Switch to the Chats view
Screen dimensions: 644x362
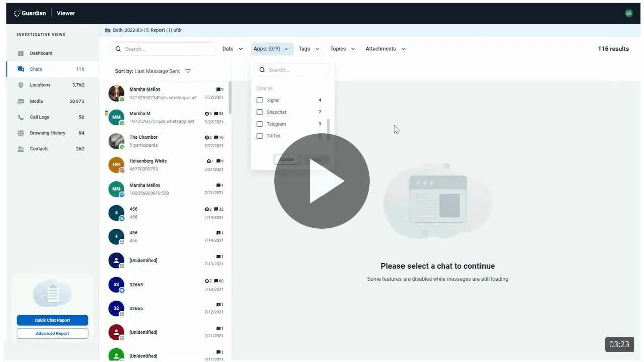pos(36,69)
